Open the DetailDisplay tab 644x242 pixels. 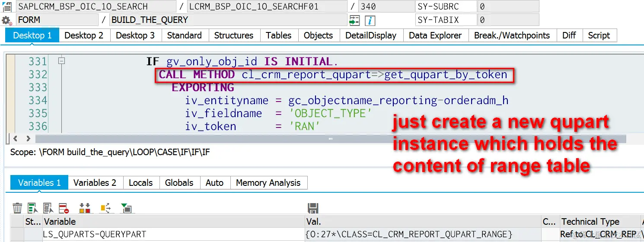pyautogui.click(x=371, y=35)
